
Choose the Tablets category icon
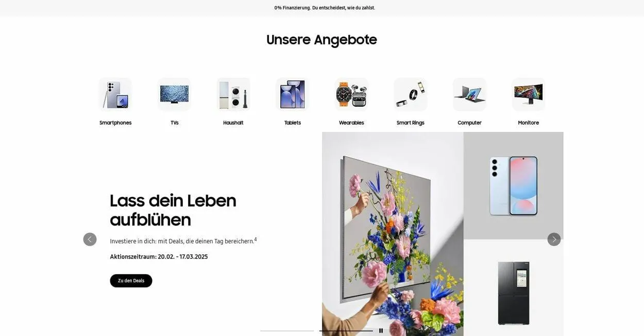(x=293, y=94)
